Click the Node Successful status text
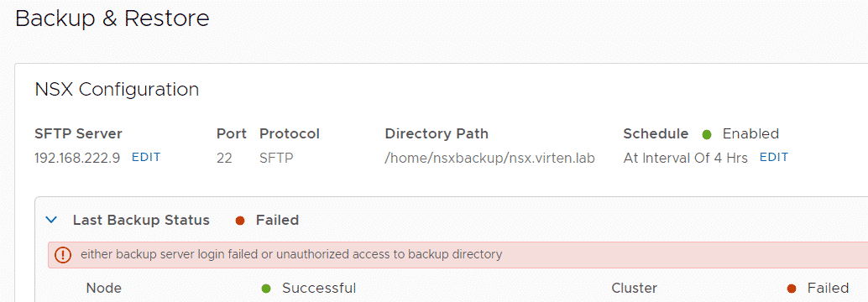Screen dimensions: 868x302 319,289
